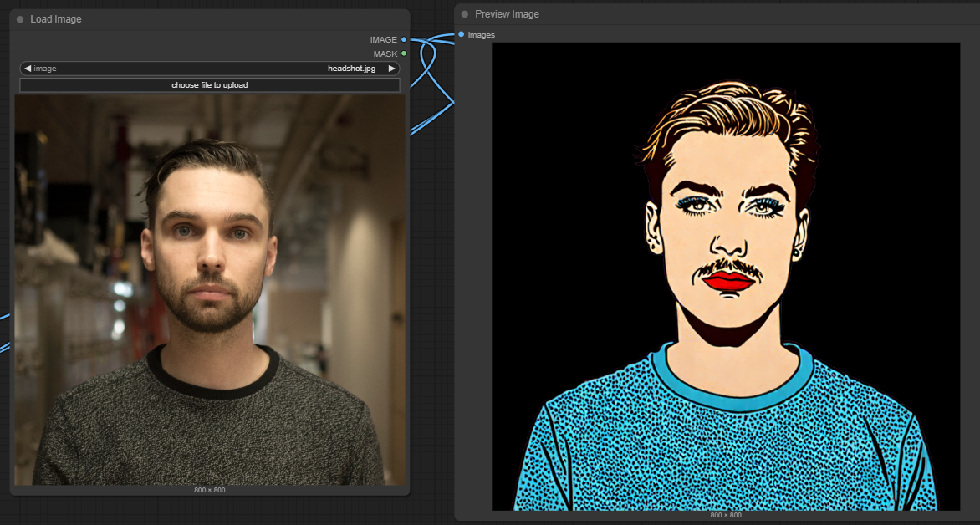Click the loaded headshot photo thumbnail
This screenshot has height=525, width=980.
[209, 290]
